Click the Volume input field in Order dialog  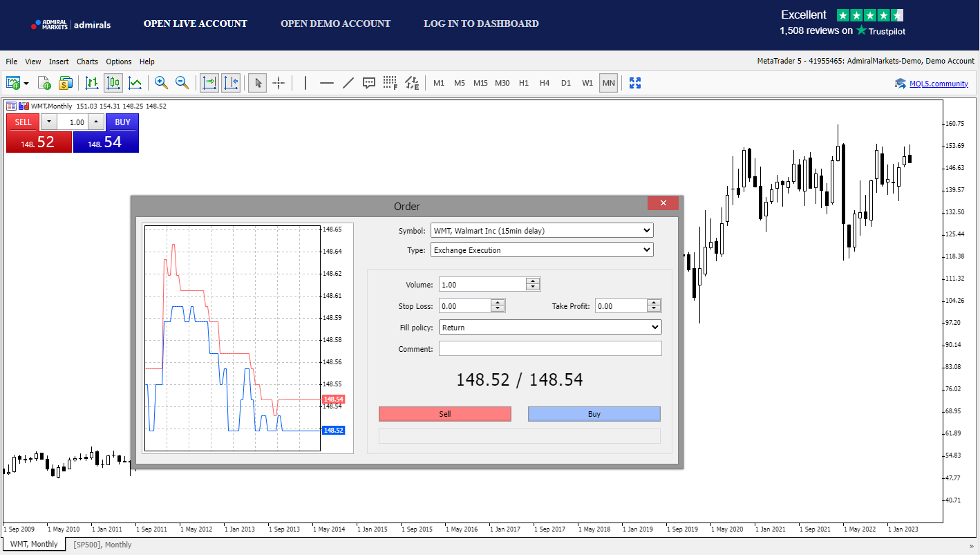tap(482, 284)
